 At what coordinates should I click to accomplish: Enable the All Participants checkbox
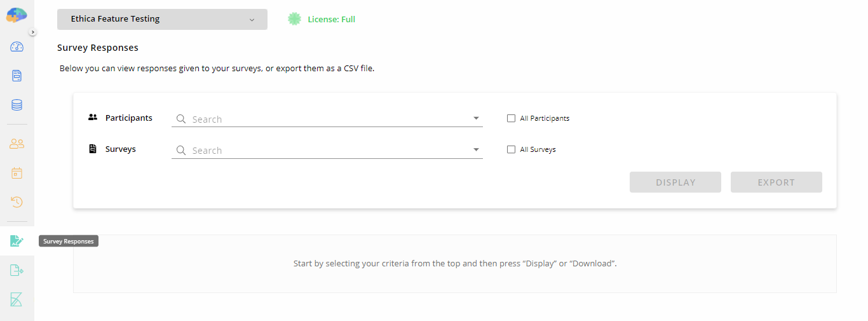point(511,118)
